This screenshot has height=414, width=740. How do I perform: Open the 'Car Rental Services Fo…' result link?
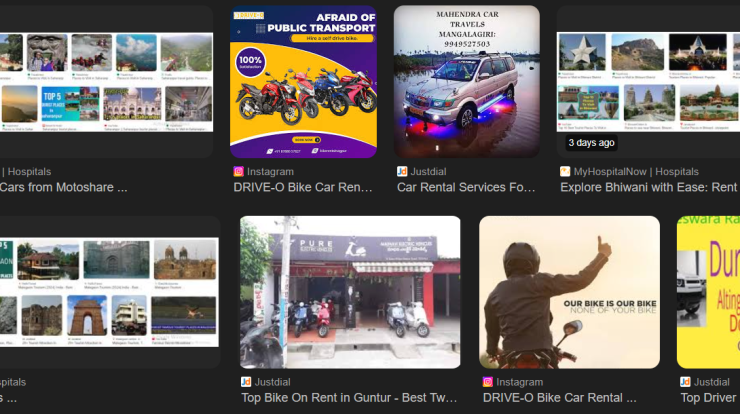(x=466, y=187)
